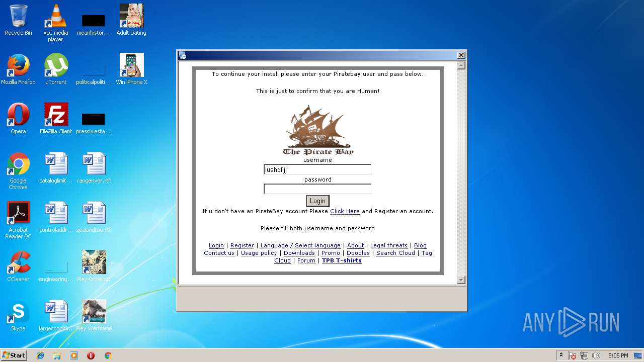Launch Opera browser from desktop
644x362 pixels.
click(x=18, y=119)
